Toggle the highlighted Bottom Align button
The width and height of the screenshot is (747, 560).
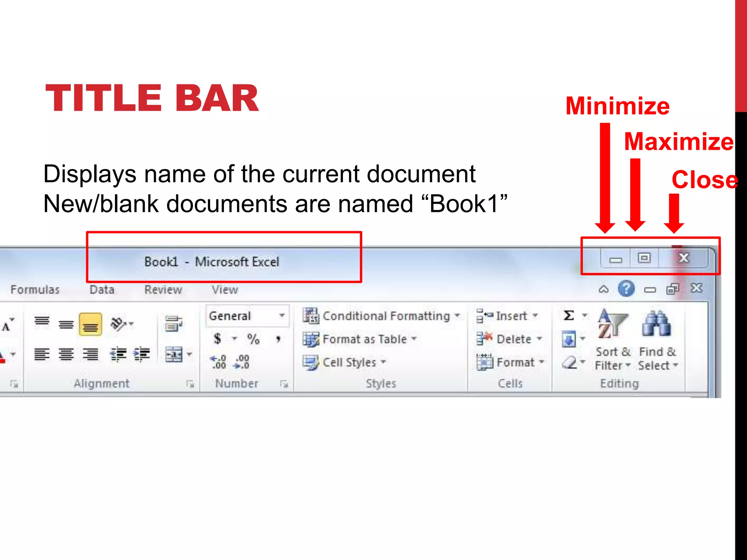point(90,324)
